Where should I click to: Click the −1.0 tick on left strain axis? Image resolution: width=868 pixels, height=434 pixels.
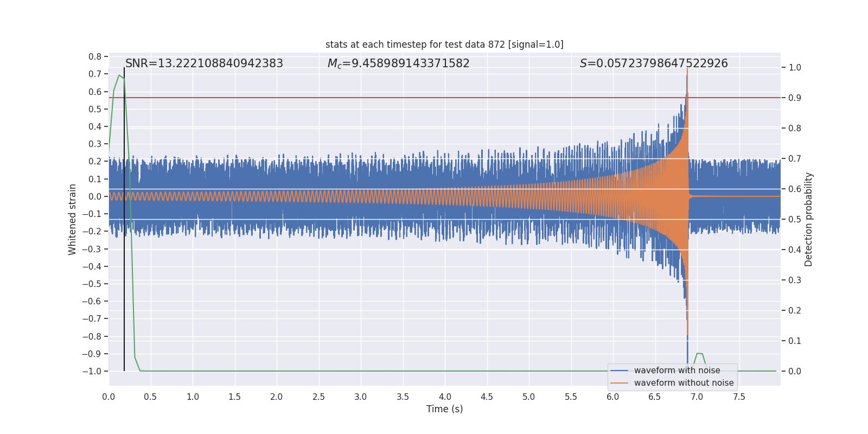(92, 371)
